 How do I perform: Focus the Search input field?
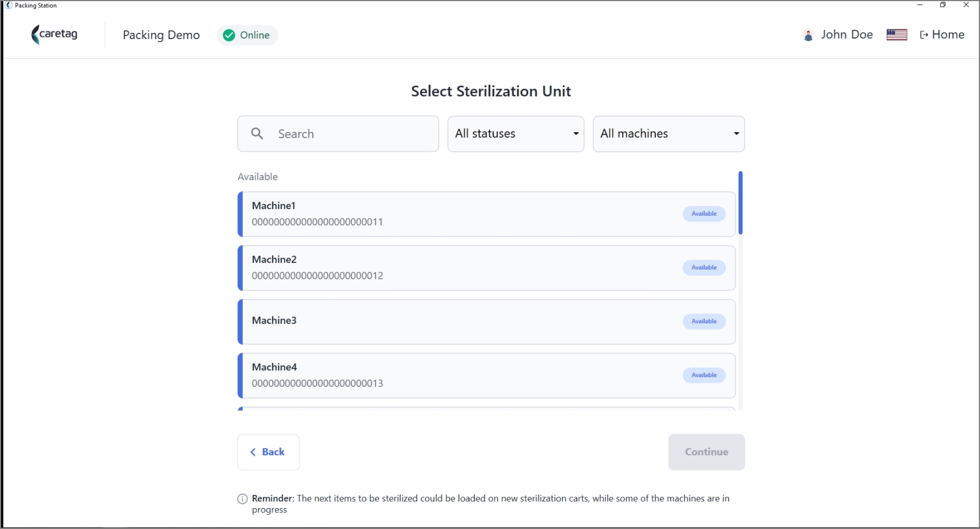338,134
